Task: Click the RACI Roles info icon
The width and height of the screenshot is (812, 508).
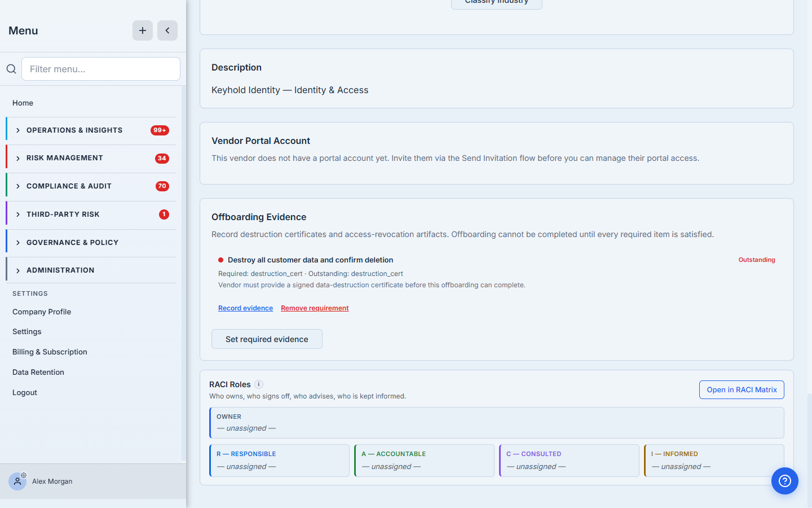Action: coord(259,384)
